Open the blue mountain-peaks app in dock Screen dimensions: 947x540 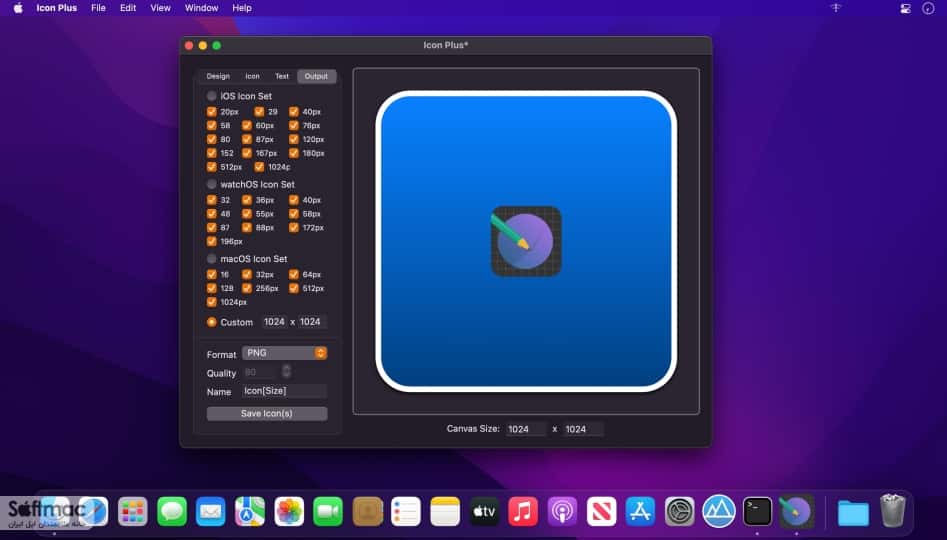tap(719, 512)
